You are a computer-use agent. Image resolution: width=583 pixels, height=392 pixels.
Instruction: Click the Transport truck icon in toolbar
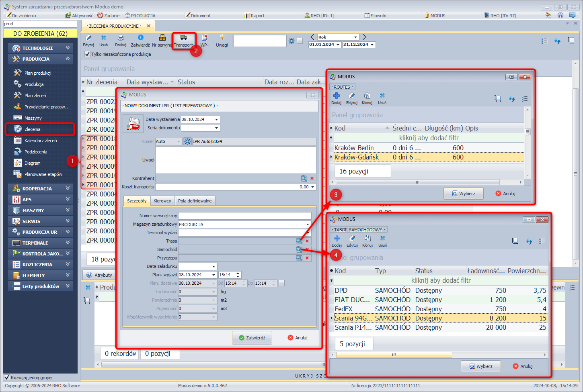tap(183, 38)
